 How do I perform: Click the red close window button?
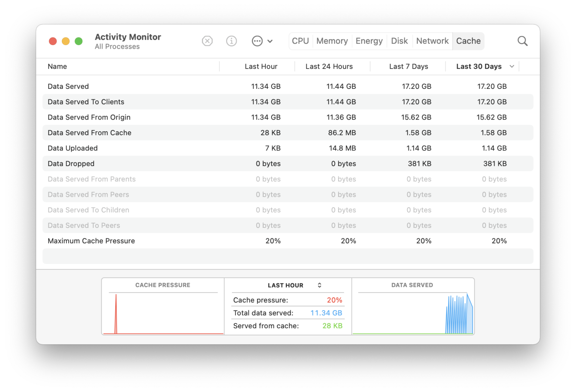tap(53, 41)
